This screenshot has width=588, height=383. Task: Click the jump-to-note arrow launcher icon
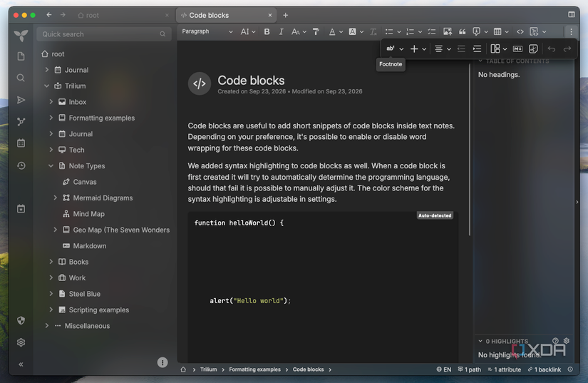coord(21,100)
